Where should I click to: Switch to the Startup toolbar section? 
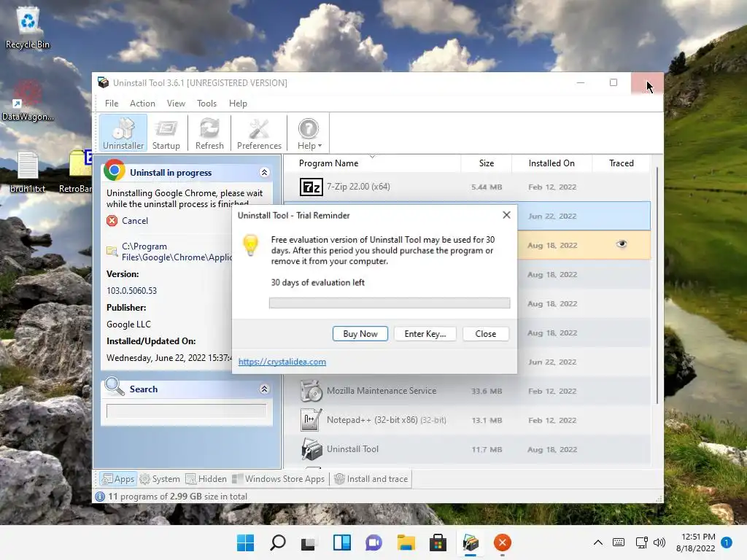[166, 133]
